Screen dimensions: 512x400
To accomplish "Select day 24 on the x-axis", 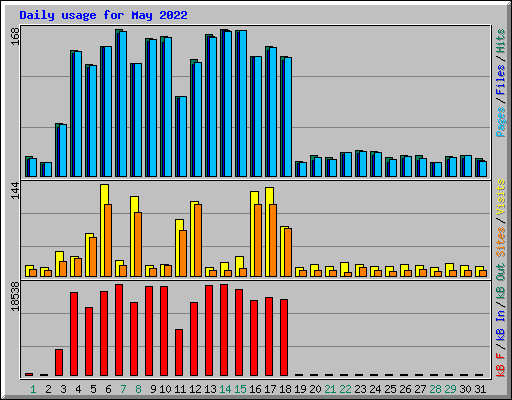I will click(x=375, y=389).
